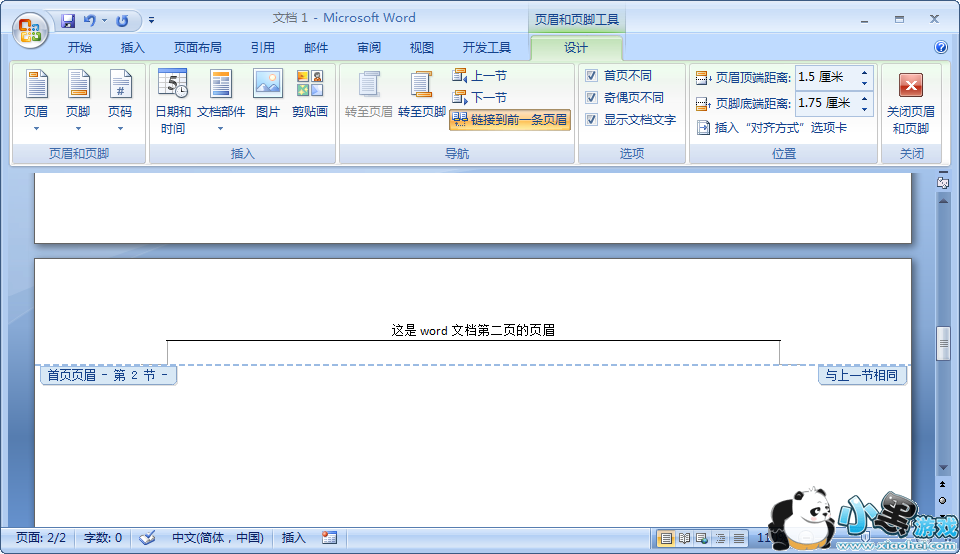This screenshot has width=960, height=554.
Task: Expand 页码 dropdown arrow below Page Number
Action: pos(120,129)
